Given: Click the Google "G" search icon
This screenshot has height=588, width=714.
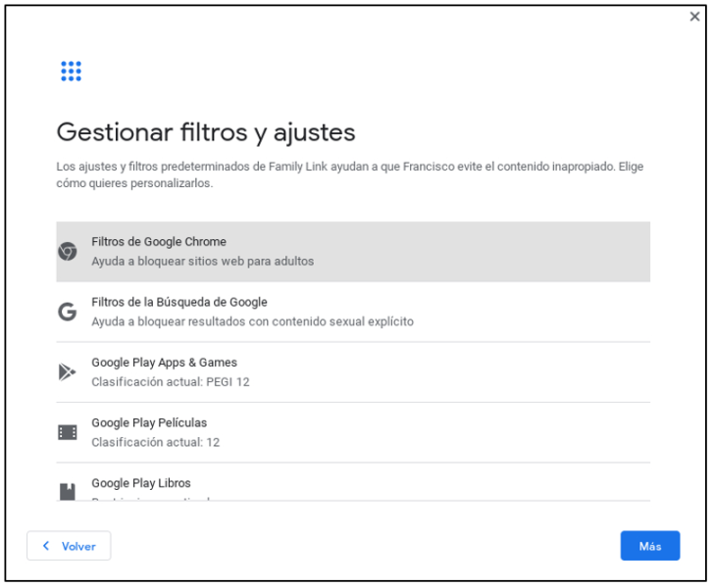Looking at the screenshot, I should tap(68, 313).
